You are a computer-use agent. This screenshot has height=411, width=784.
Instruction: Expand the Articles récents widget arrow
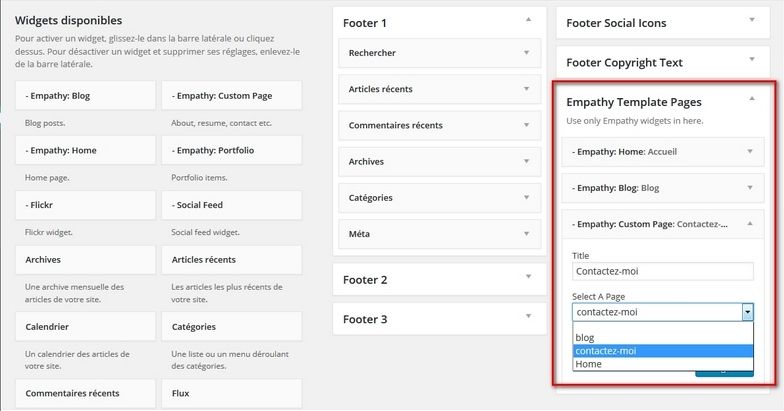(x=526, y=89)
